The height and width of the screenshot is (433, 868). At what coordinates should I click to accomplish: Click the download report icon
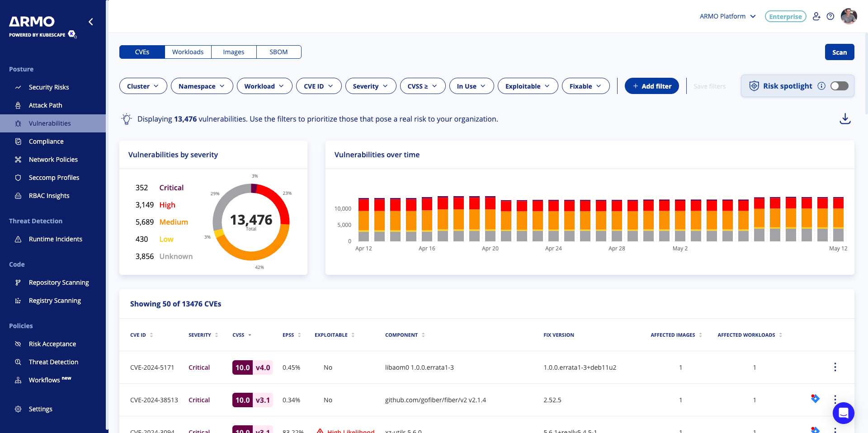pos(845,119)
